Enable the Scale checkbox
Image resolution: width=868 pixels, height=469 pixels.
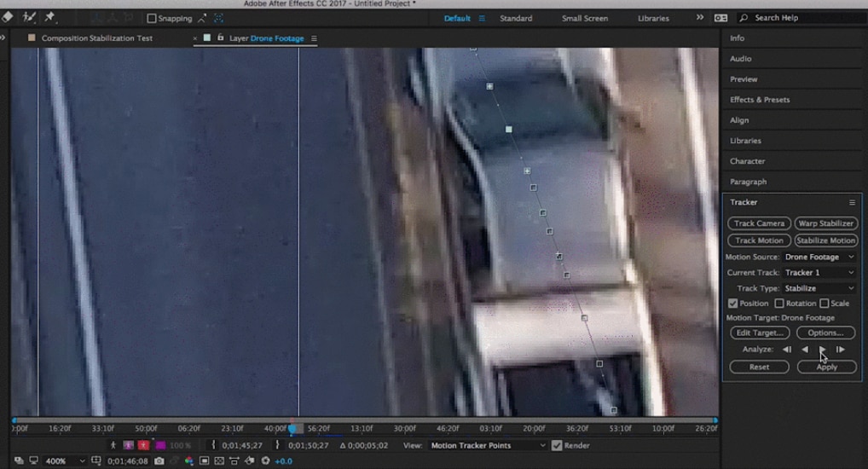825,304
